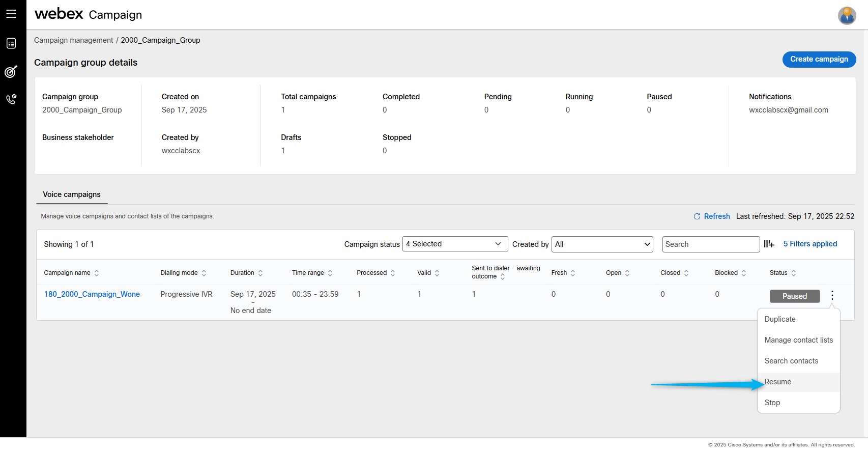Open the 180_2000_Campaign_Wone campaign link
This screenshot has height=451, width=868.
click(x=92, y=294)
